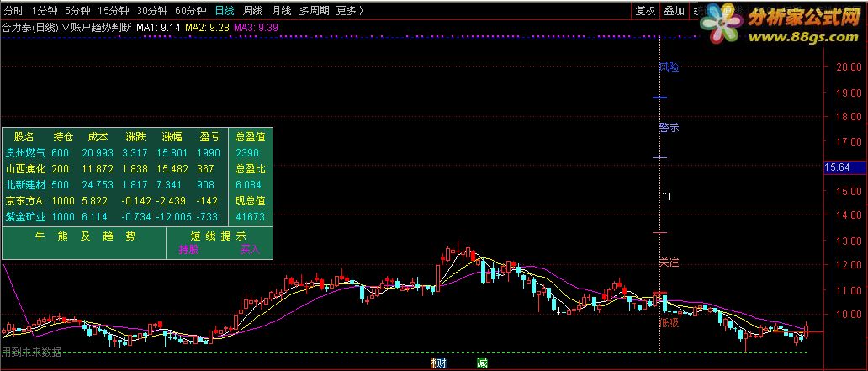Switch to the 分时 intraday tab
868x371 pixels.
coord(13,10)
